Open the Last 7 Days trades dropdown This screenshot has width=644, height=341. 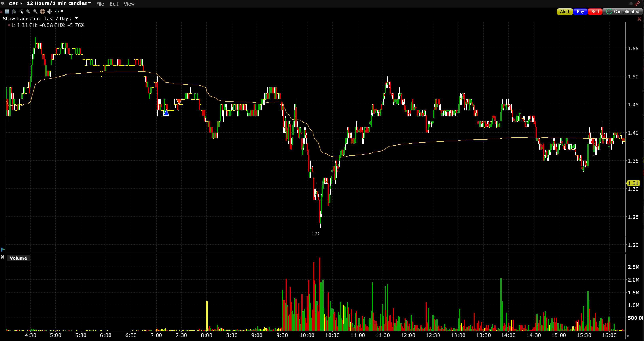pos(77,18)
